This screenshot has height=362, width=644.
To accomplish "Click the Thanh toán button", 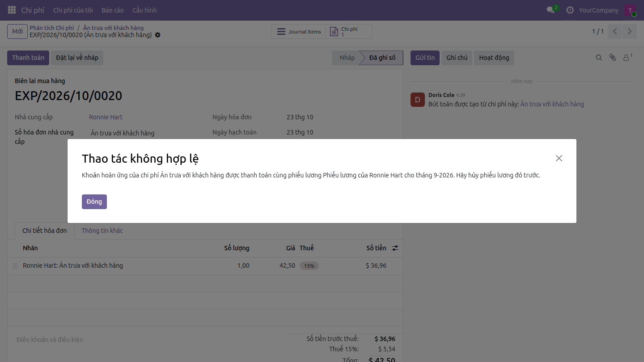I will click(28, 58).
